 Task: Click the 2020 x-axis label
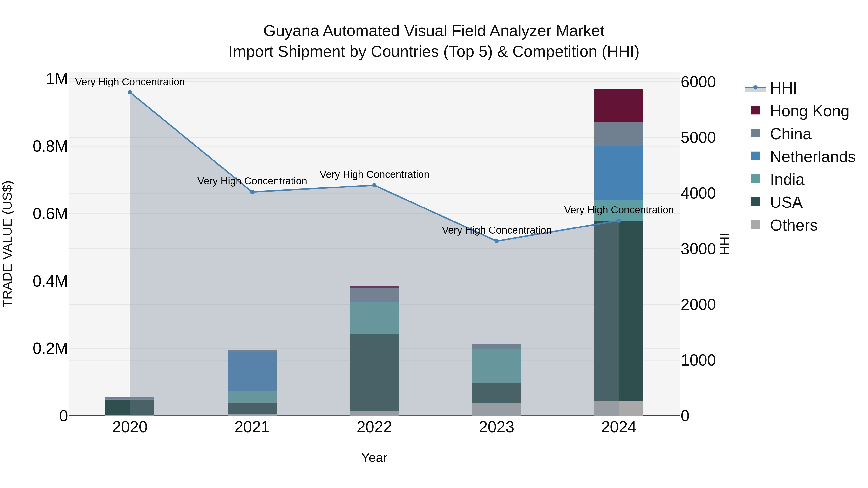pos(130,427)
